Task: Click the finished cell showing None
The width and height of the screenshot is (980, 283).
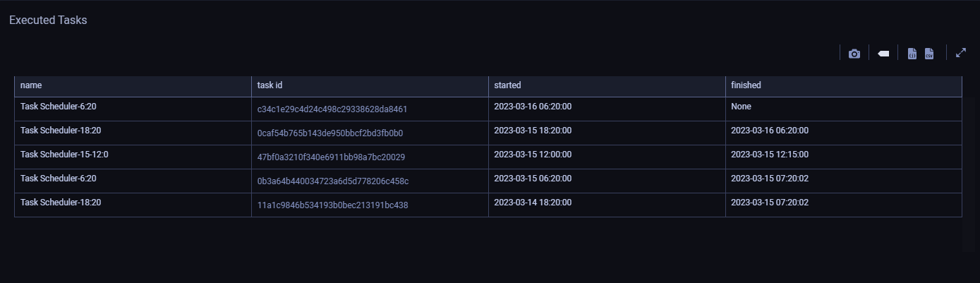Action: click(x=741, y=107)
